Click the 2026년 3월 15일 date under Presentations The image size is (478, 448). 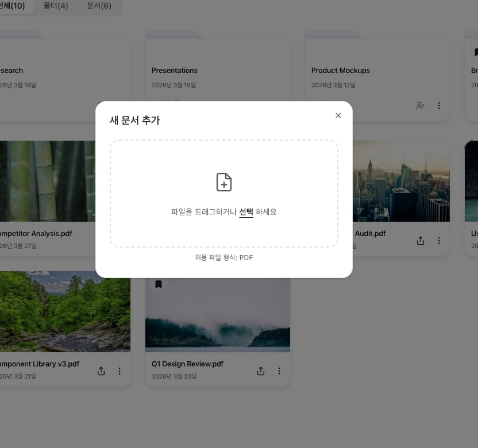[174, 85]
